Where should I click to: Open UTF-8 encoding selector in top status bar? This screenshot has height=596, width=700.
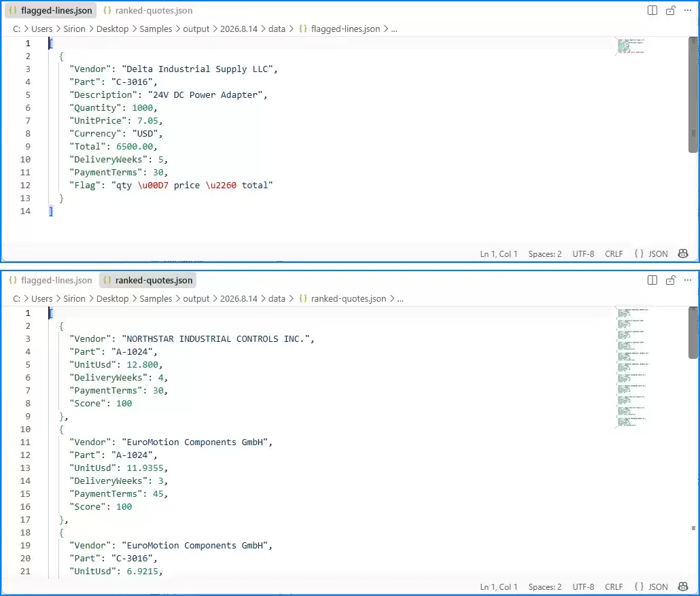coord(583,253)
